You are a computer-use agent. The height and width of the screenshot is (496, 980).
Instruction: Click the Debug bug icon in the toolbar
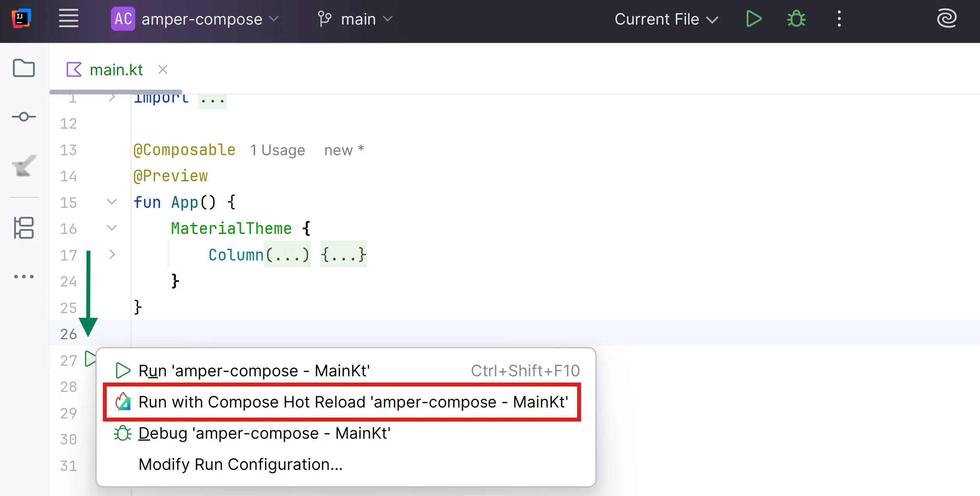(x=796, y=19)
